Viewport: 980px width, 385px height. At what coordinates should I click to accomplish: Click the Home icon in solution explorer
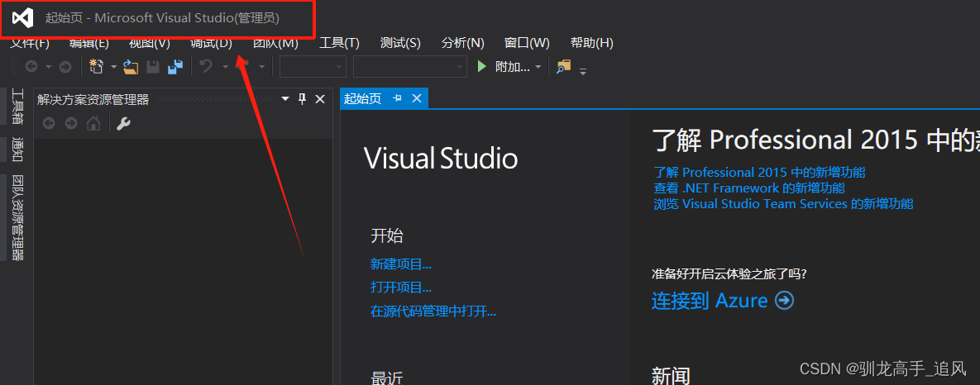coord(93,124)
